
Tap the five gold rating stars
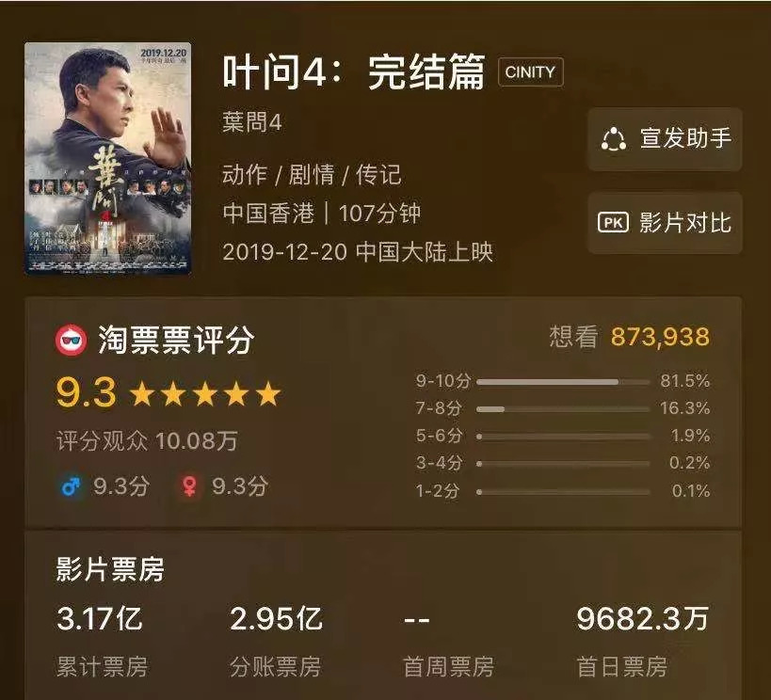tap(205, 394)
